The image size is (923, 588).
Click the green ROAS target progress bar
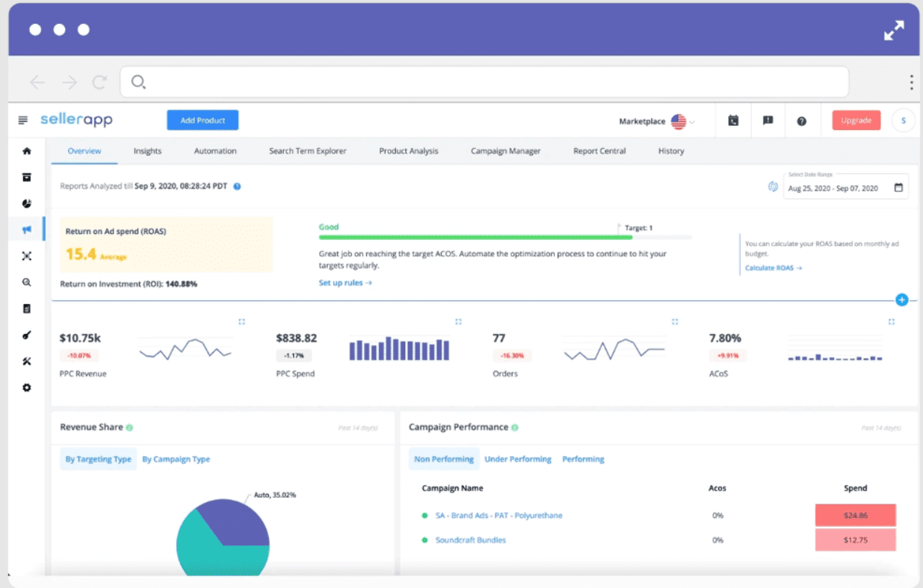[475, 237]
